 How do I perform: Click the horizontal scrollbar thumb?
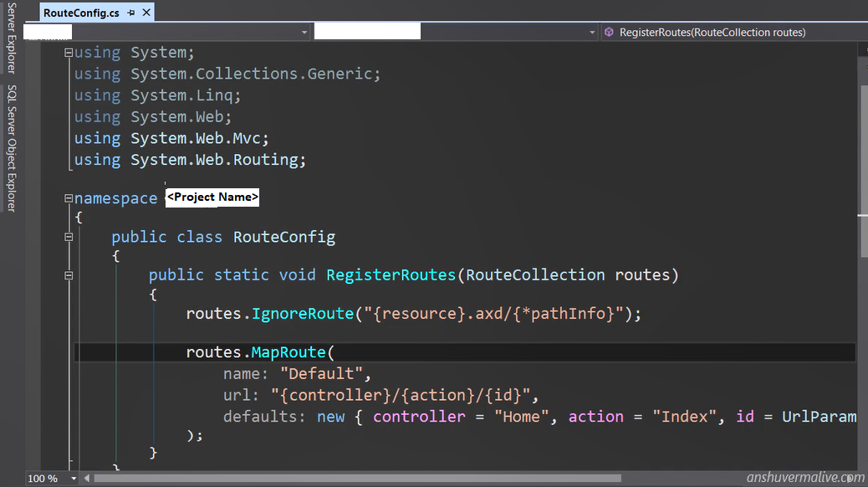358,479
